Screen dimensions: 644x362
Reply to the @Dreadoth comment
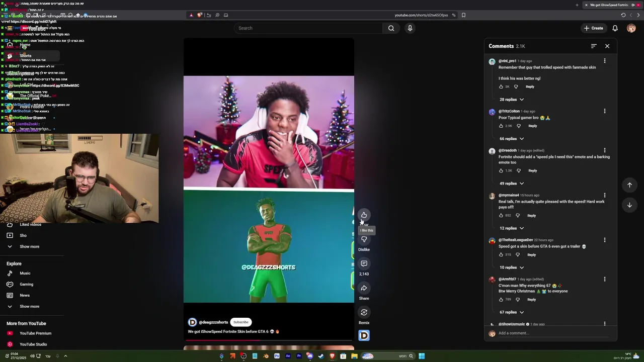532,170
